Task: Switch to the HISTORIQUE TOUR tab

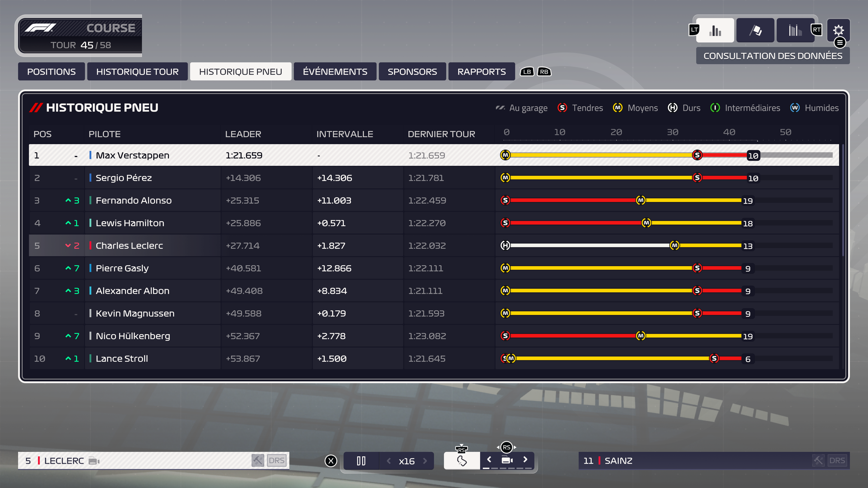Action: point(137,71)
